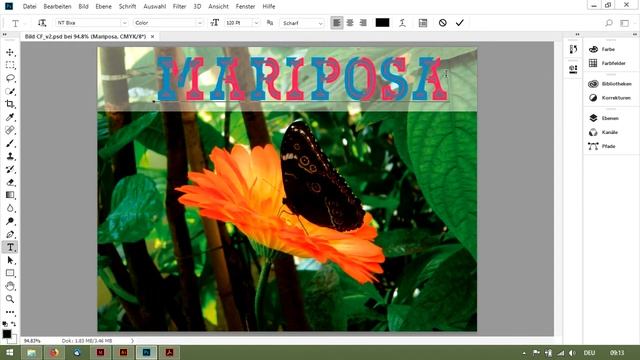The width and height of the screenshot is (640, 360).
Task: Open the Schrift menu
Action: (x=127, y=7)
